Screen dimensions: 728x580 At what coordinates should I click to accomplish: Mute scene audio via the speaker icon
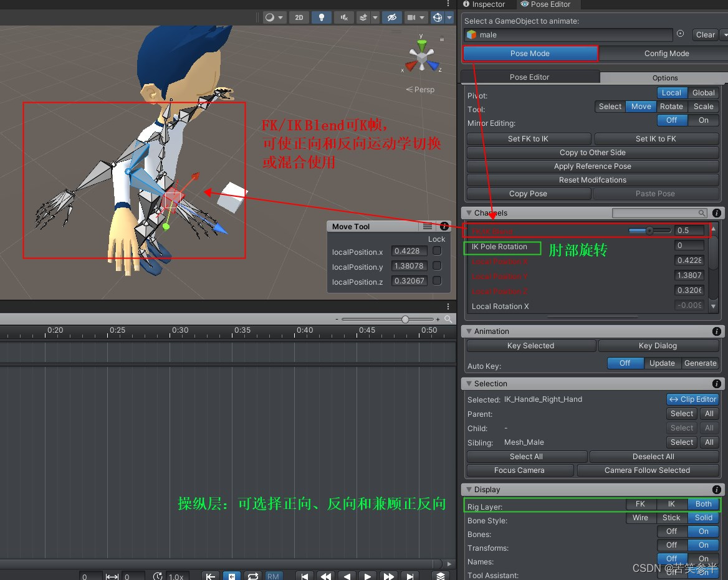pos(343,17)
